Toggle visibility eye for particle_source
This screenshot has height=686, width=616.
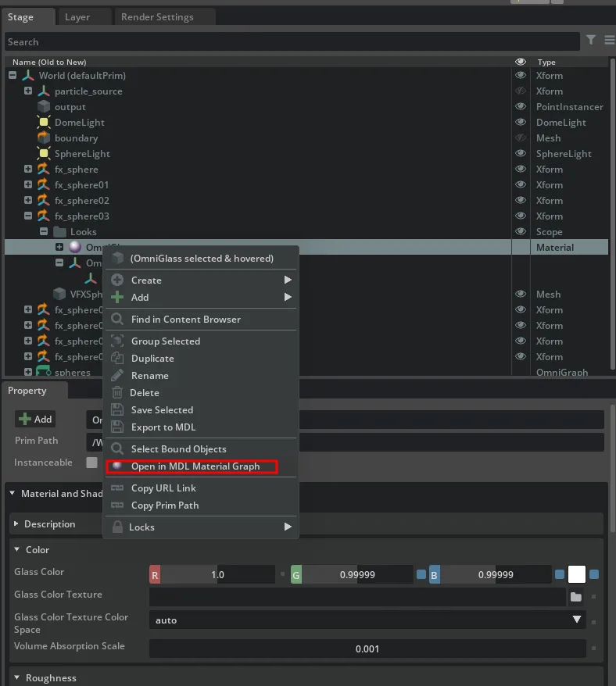point(520,91)
